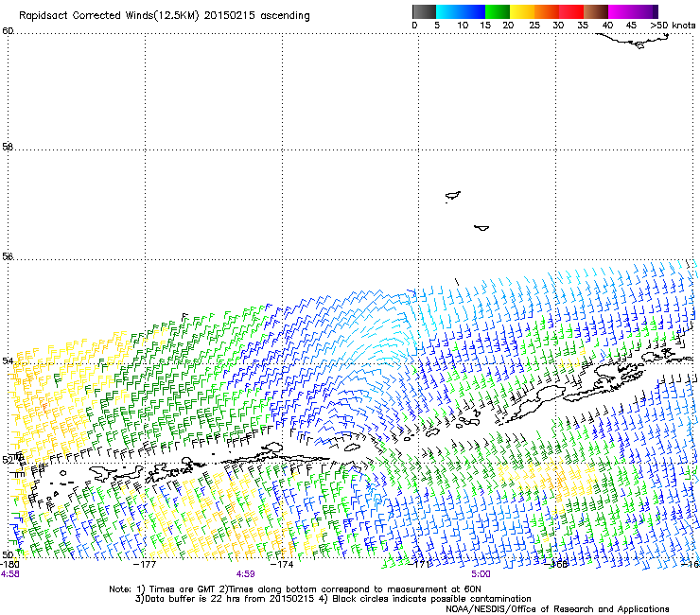This screenshot has height=615, width=700.
Task: Click the purple time stamp '4:59'
Action: [x=246, y=574]
